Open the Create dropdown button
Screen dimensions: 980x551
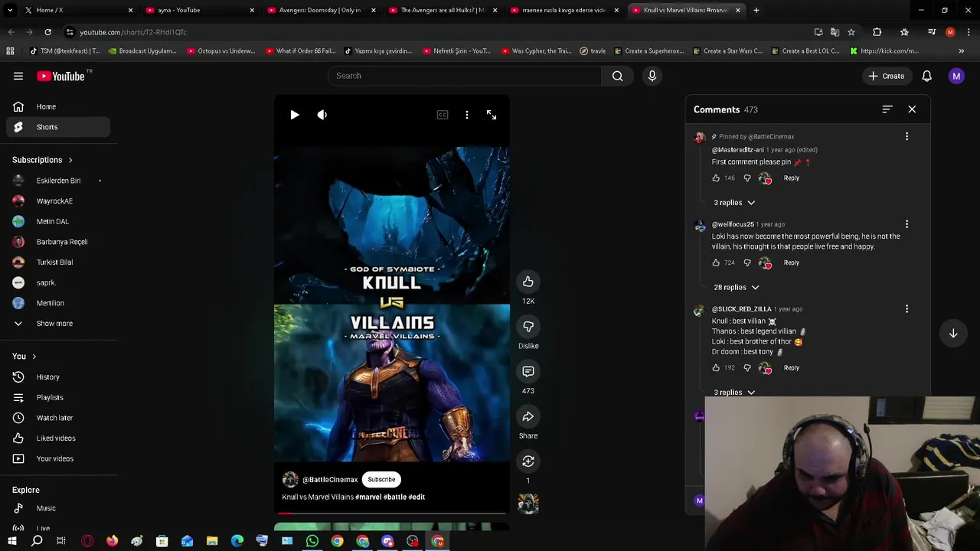pos(887,76)
